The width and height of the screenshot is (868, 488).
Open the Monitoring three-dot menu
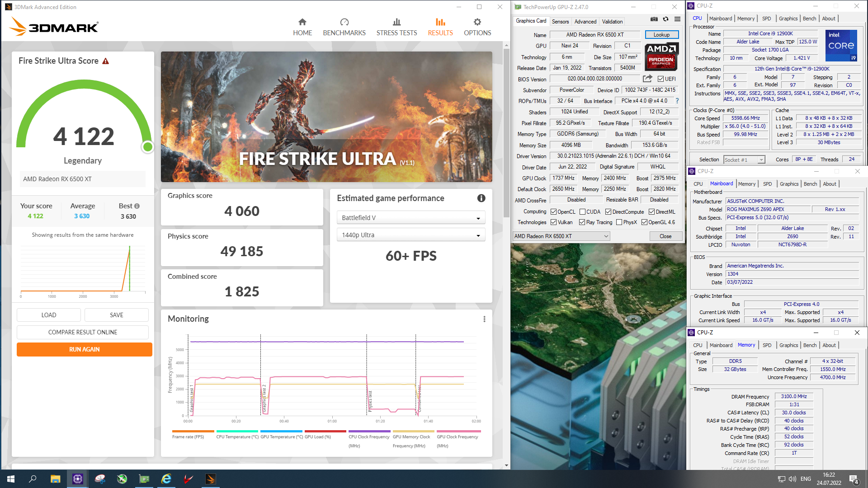pos(484,319)
